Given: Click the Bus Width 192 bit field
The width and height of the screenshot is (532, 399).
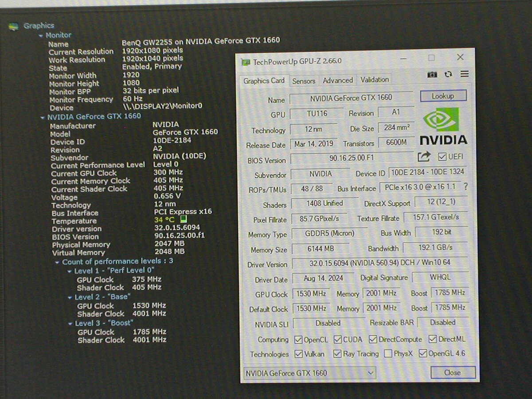Looking at the screenshot, I should [x=441, y=232].
